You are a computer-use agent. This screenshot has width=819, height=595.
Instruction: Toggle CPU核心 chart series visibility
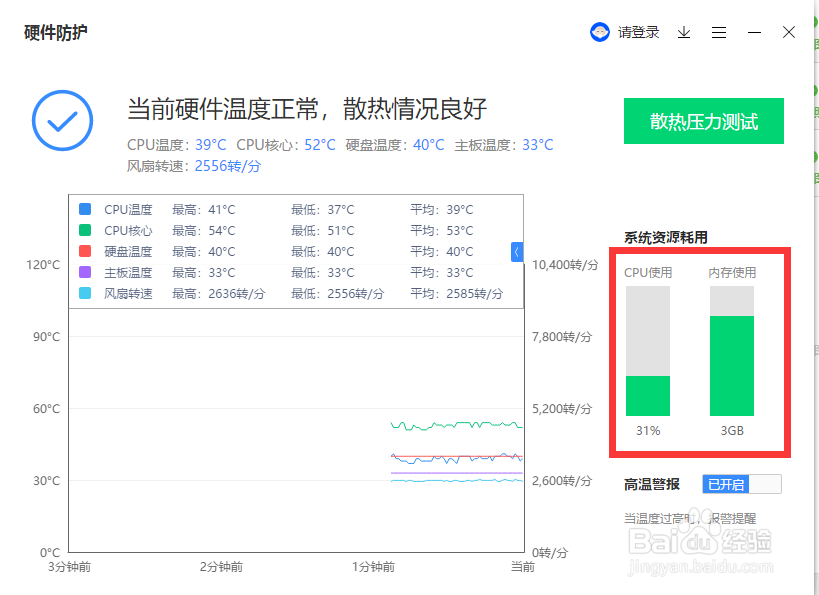tap(84, 230)
